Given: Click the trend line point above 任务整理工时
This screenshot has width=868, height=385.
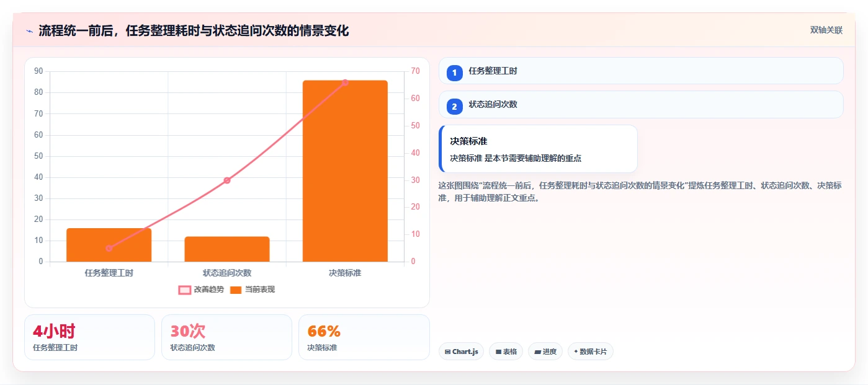Looking at the screenshot, I should coord(109,248).
